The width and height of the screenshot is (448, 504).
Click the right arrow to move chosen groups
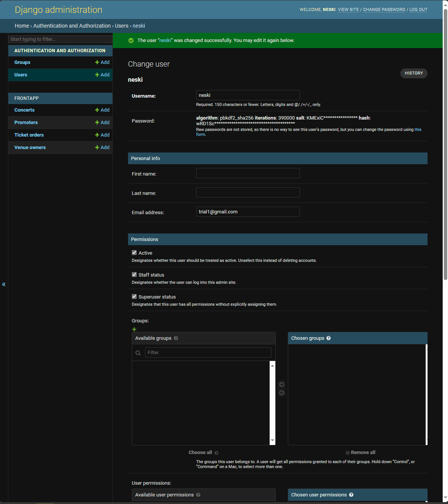281,384
